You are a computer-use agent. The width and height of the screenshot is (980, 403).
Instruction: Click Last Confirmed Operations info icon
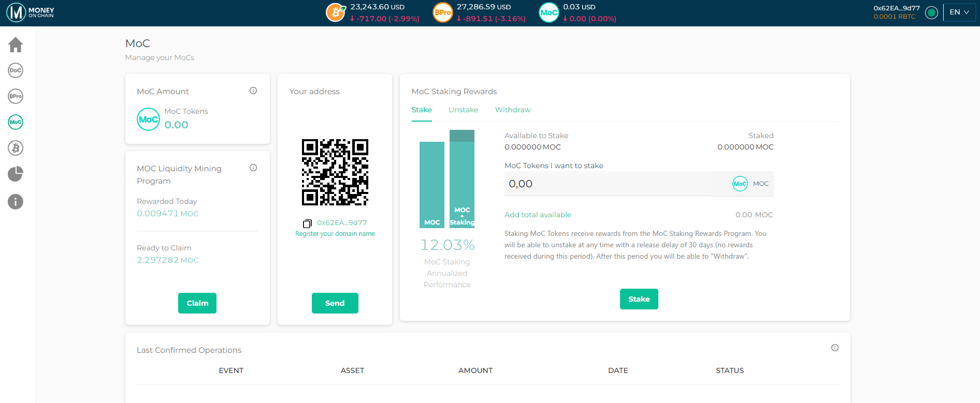pos(834,348)
